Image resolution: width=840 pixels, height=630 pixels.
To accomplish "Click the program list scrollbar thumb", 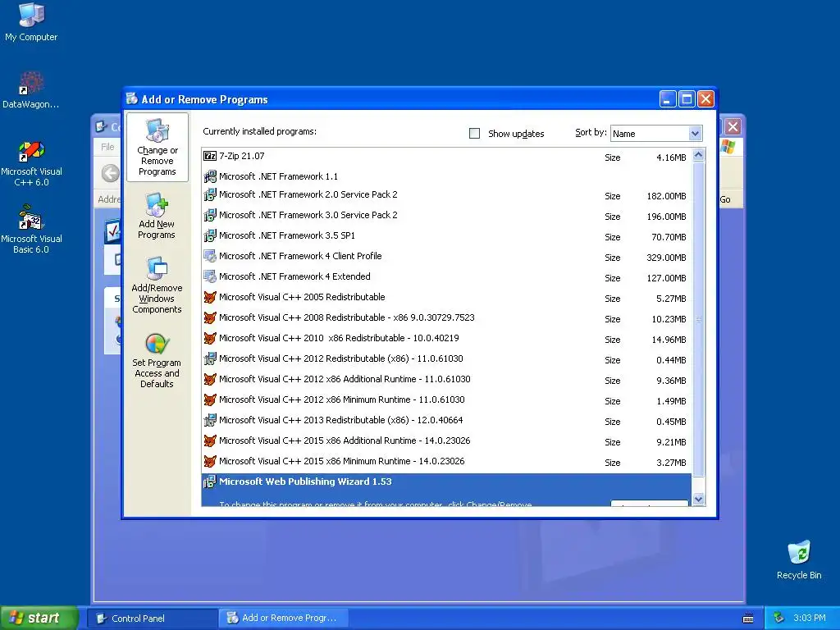I will (698, 319).
